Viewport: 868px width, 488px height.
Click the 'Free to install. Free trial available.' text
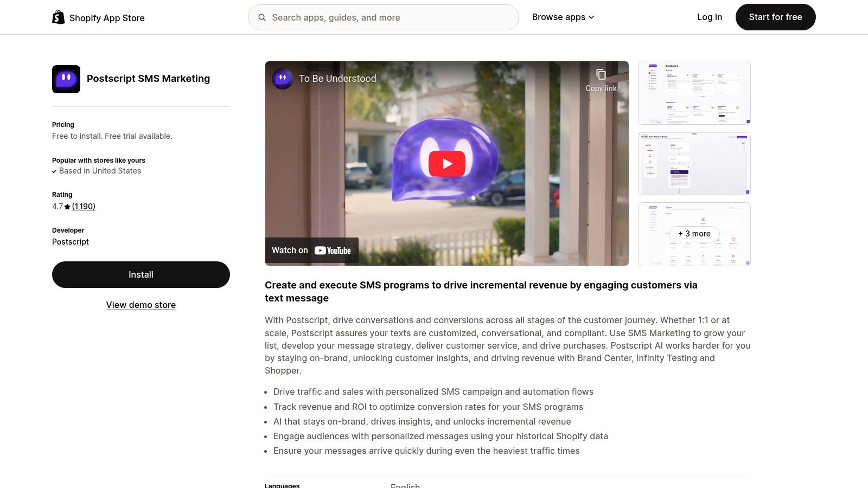pyautogui.click(x=112, y=136)
